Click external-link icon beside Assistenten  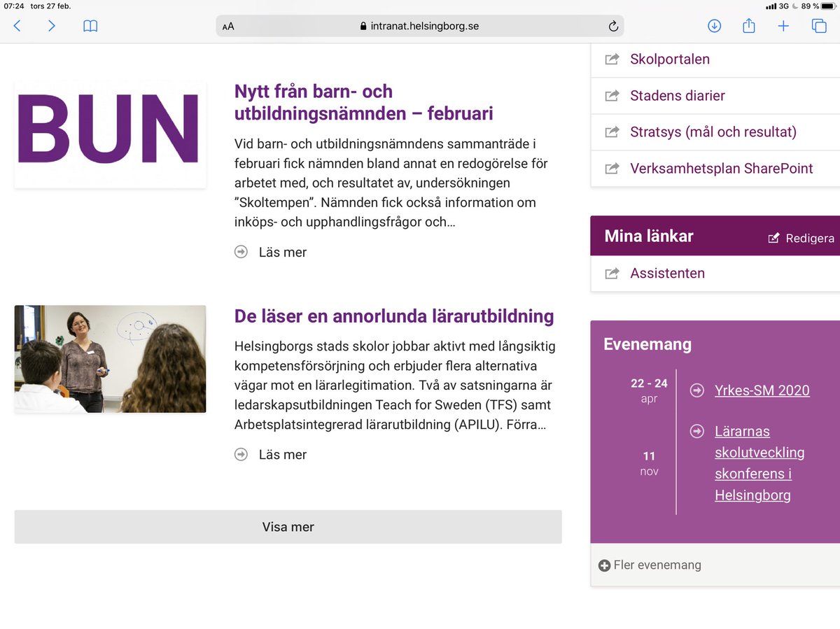tap(612, 274)
